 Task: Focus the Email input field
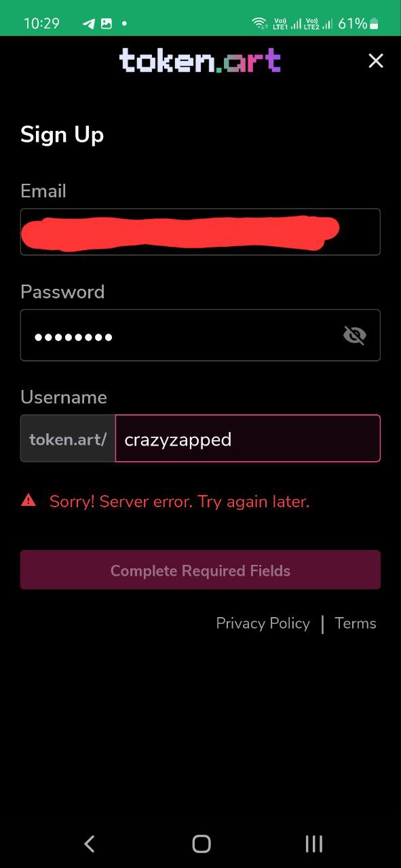click(200, 232)
